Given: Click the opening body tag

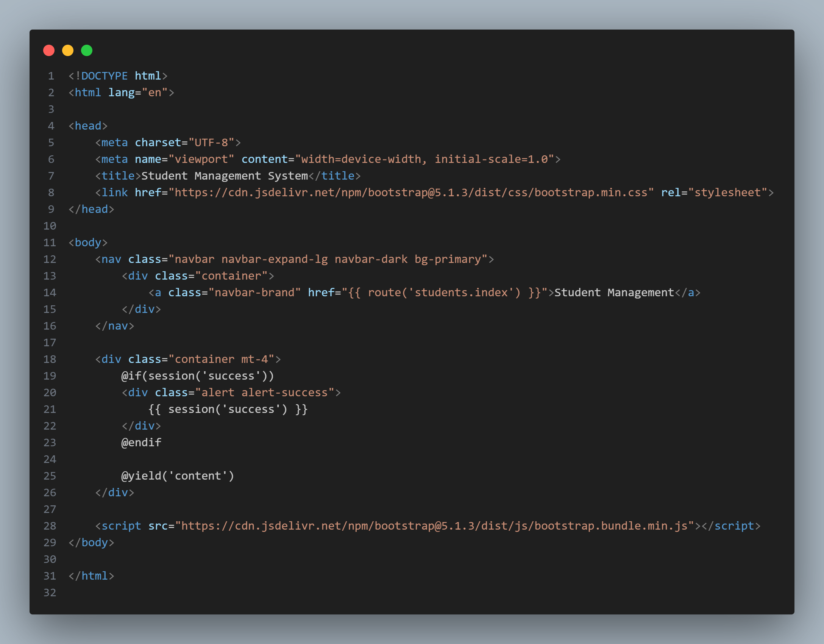Looking at the screenshot, I should pyautogui.click(x=88, y=242).
